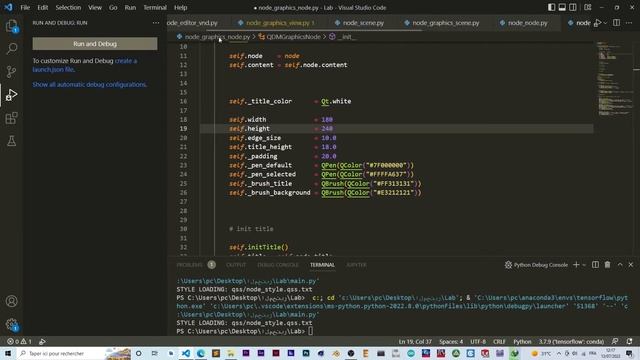
Task: Open the JUPYTER panel tab
Action: pyautogui.click(x=356, y=265)
